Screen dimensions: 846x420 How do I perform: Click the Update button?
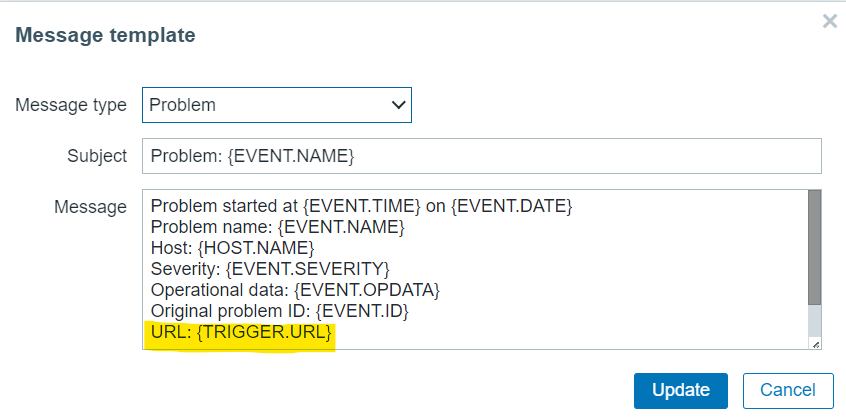[x=680, y=390]
